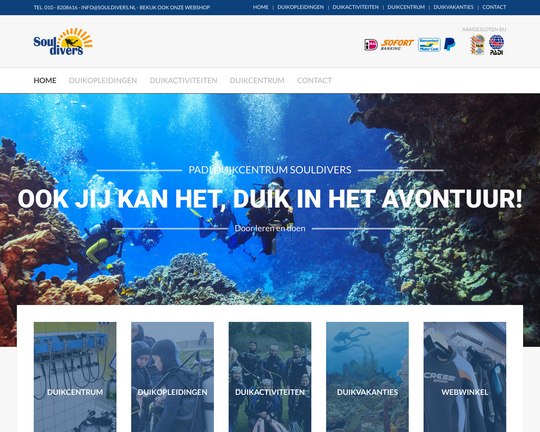
Task: Click the PADI five star badge
Action: pyautogui.click(x=477, y=45)
